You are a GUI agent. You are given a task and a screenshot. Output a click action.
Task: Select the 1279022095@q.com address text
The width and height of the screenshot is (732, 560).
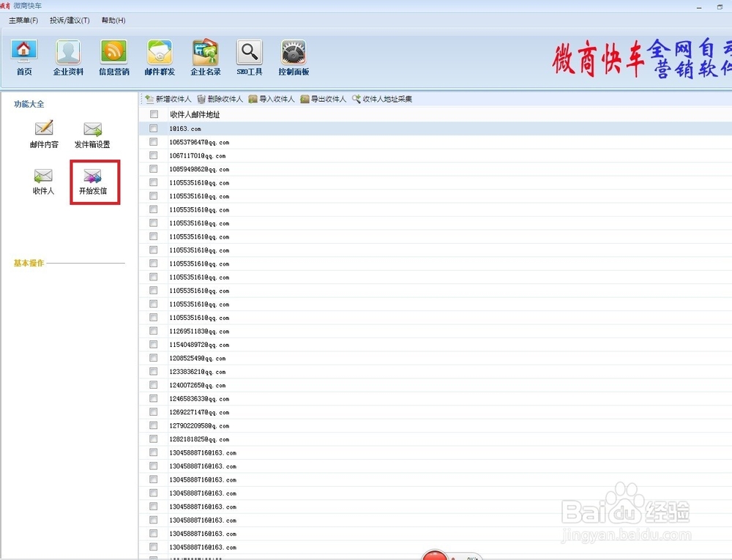tap(199, 425)
